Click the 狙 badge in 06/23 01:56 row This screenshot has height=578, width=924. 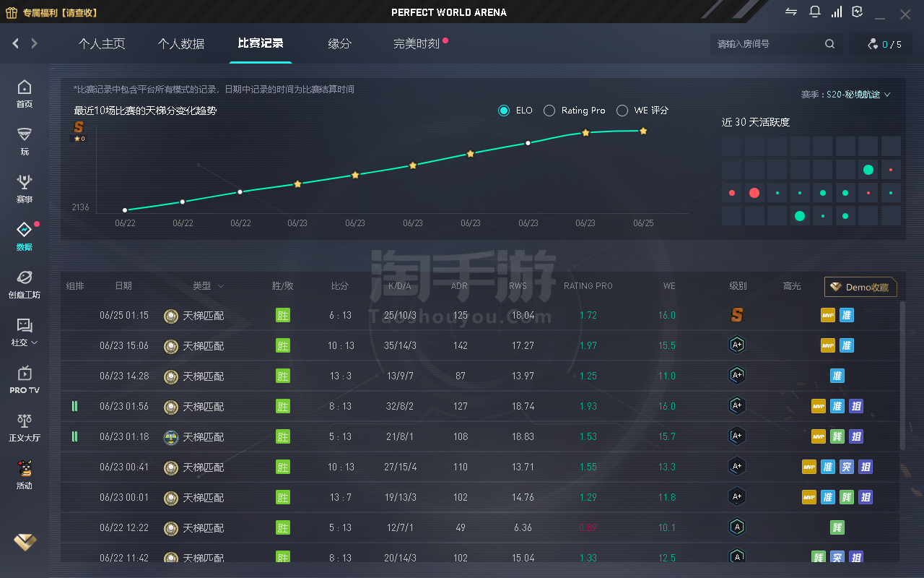coord(856,406)
